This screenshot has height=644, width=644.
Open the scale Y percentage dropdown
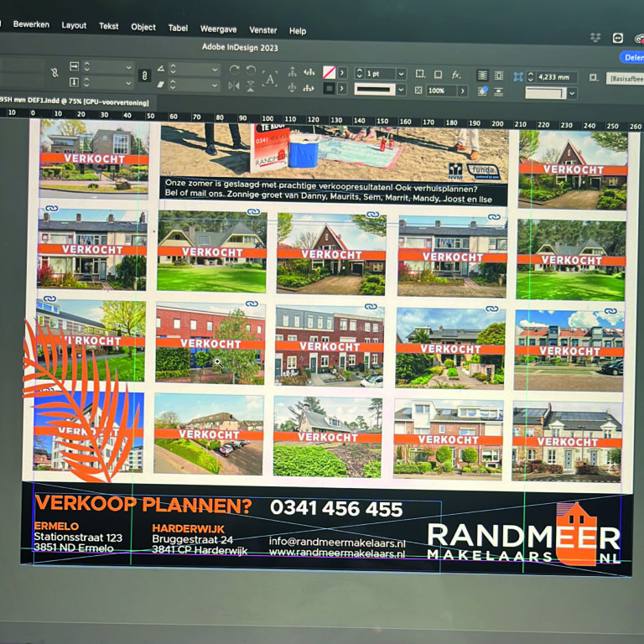coord(128,83)
